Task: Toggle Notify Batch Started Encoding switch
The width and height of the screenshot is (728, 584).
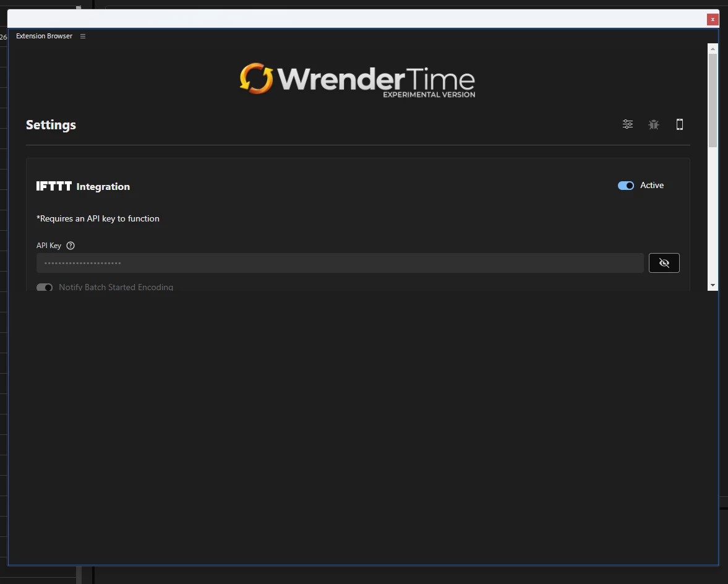Action: 45,287
